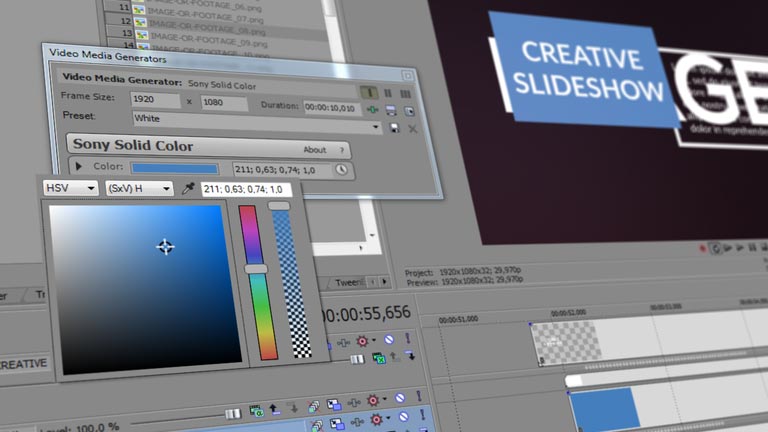Click the green Match Event Length icon

[x=373, y=109]
